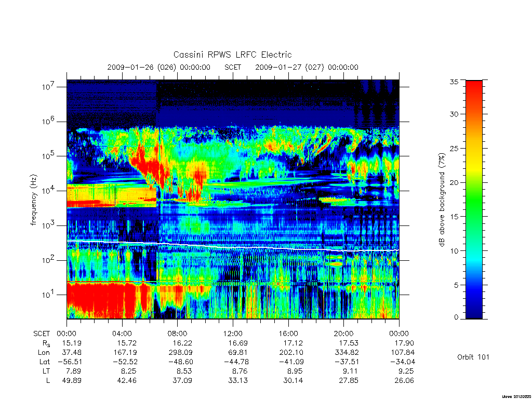Screen dimensions: 532x399
Task: Click the Lat value '-41.09'
Action: (x=291, y=362)
